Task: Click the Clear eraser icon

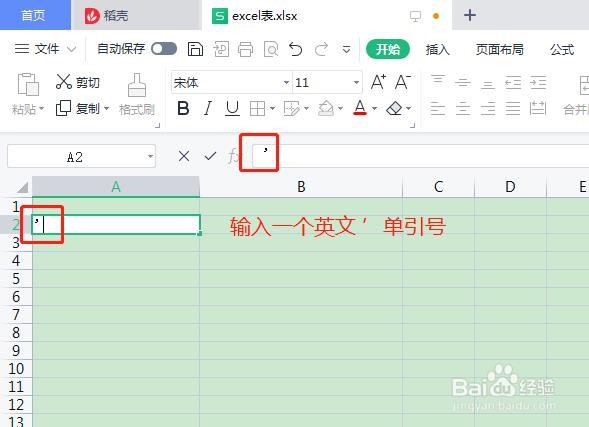Action: click(x=394, y=109)
